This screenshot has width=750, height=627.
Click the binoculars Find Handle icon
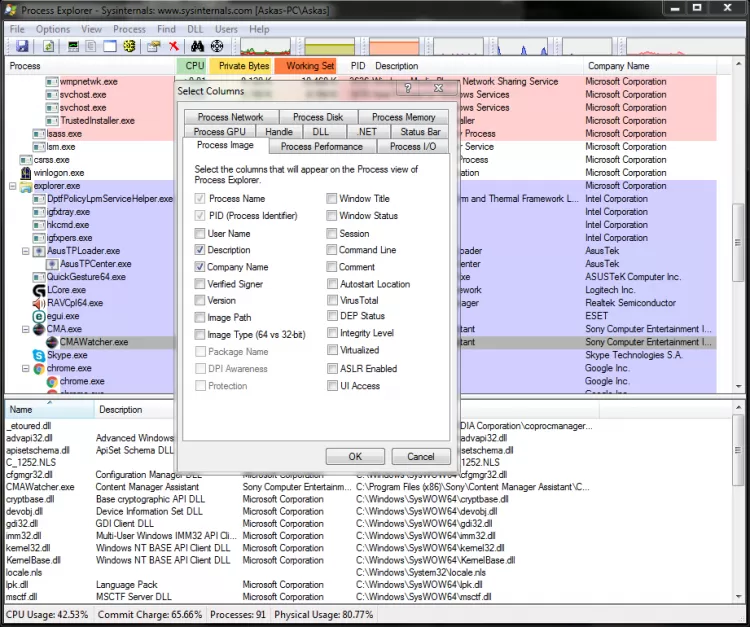(197, 47)
